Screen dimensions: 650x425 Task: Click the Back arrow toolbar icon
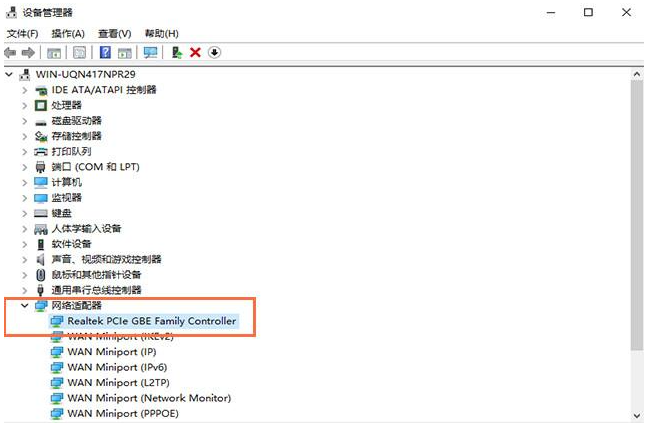[x=10, y=53]
